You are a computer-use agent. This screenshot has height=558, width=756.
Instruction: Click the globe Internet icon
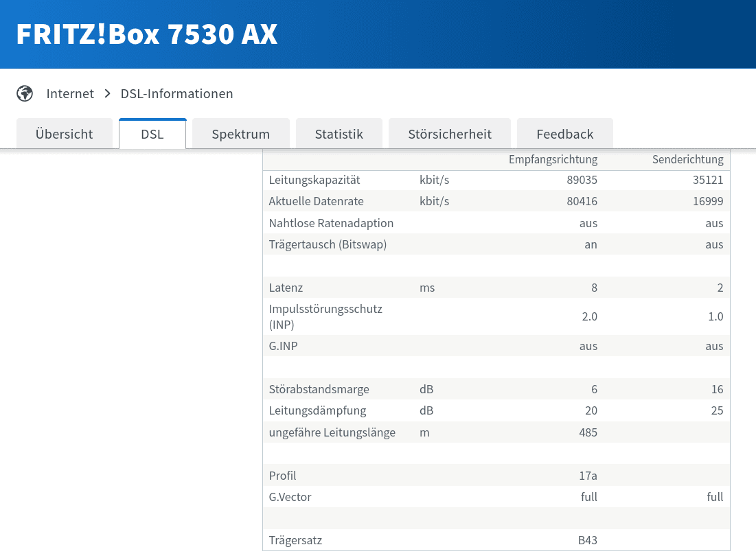click(25, 93)
